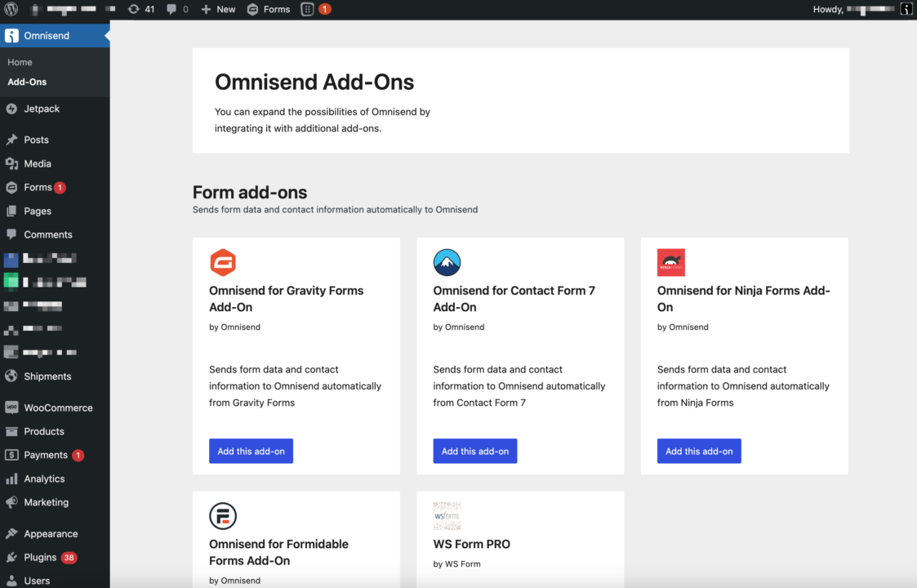Click the Omnisend logo icon in sidebar
Viewport: 917px width, 588px height.
pos(11,36)
